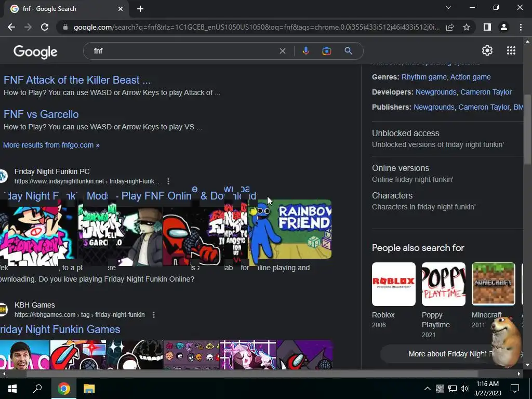Viewport: 532px width, 399px height.
Task: Click Rhythm game genre link
Action: [x=424, y=77]
